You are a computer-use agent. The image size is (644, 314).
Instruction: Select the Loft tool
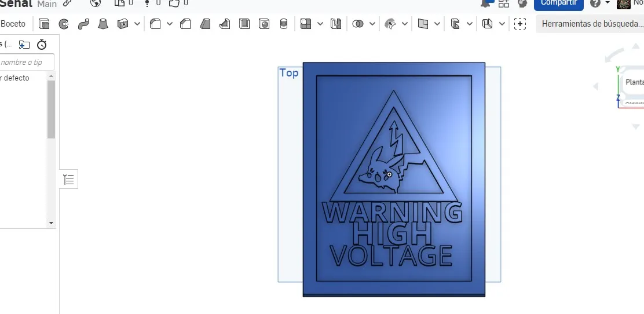pos(103,24)
